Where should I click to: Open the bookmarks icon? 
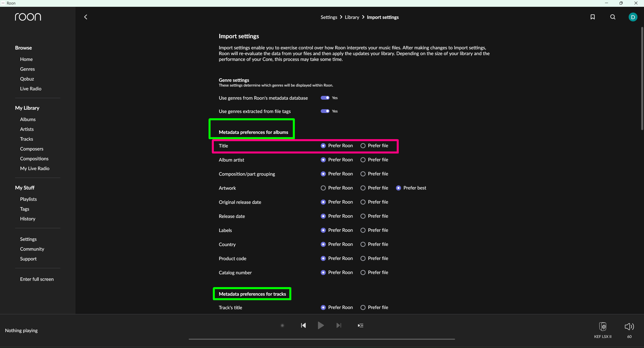pyautogui.click(x=593, y=17)
